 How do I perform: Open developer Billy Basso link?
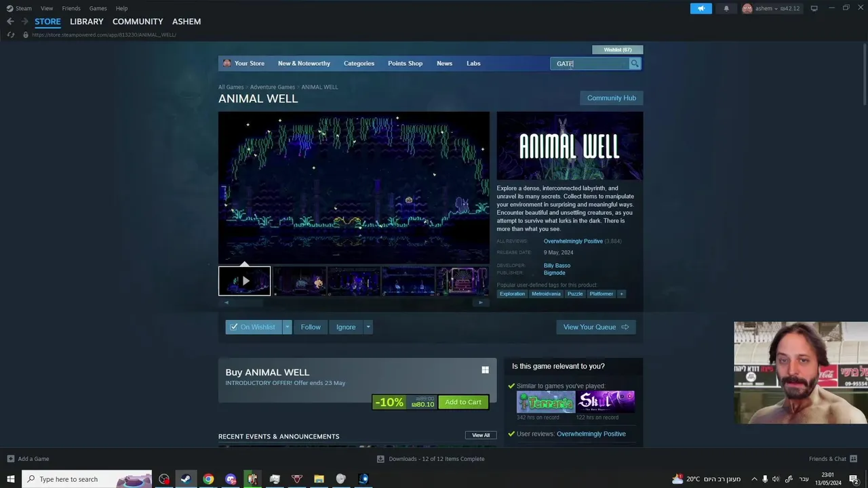(x=557, y=266)
